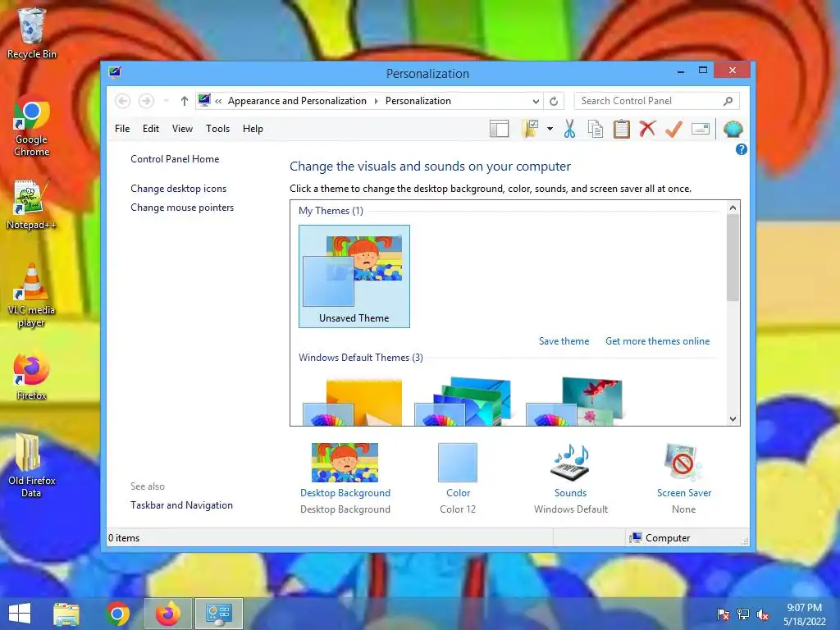This screenshot has width=840, height=630.
Task: Select the third flower Windows default theme
Action: pyautogui.click(x=575, y=402)
